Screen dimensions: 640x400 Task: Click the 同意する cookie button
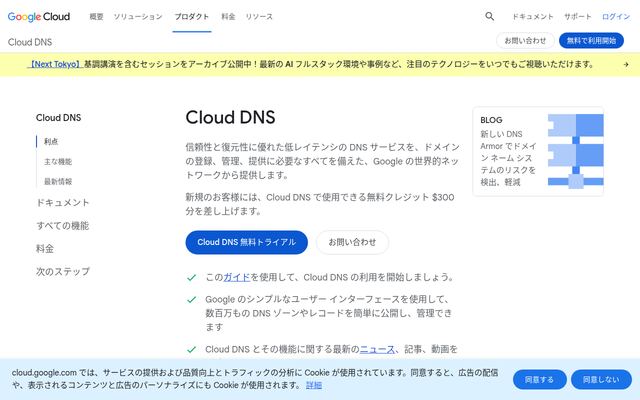tap(540, 380)
